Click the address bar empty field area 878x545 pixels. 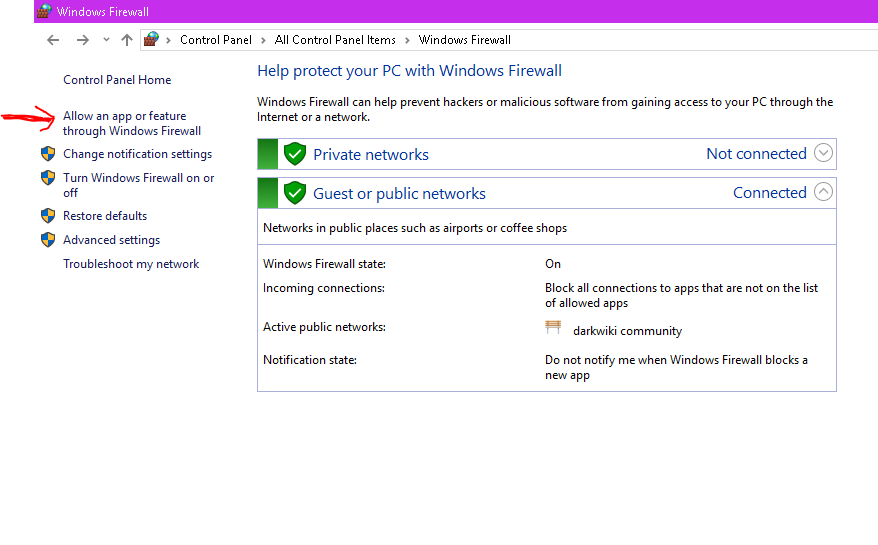694,40
